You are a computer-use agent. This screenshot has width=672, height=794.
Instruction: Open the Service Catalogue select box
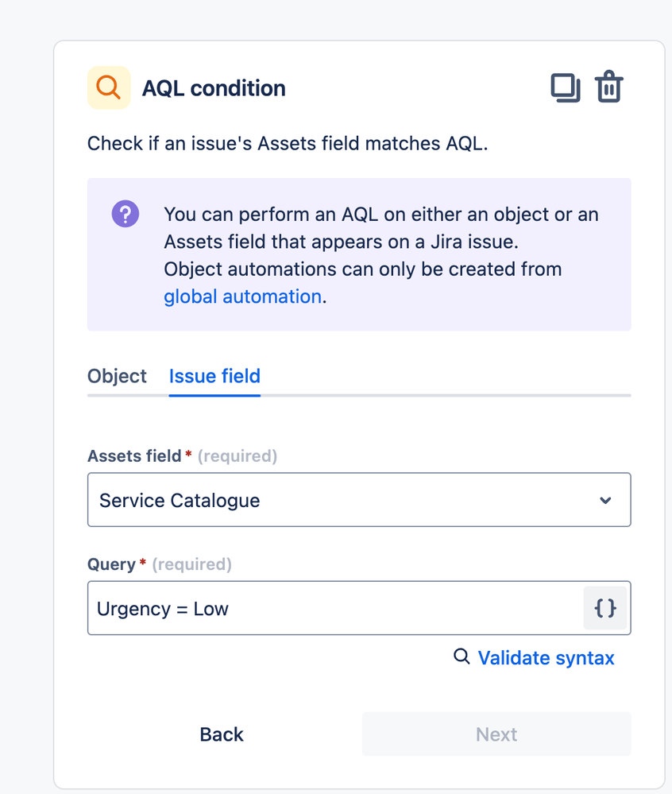tap(342, 500)
